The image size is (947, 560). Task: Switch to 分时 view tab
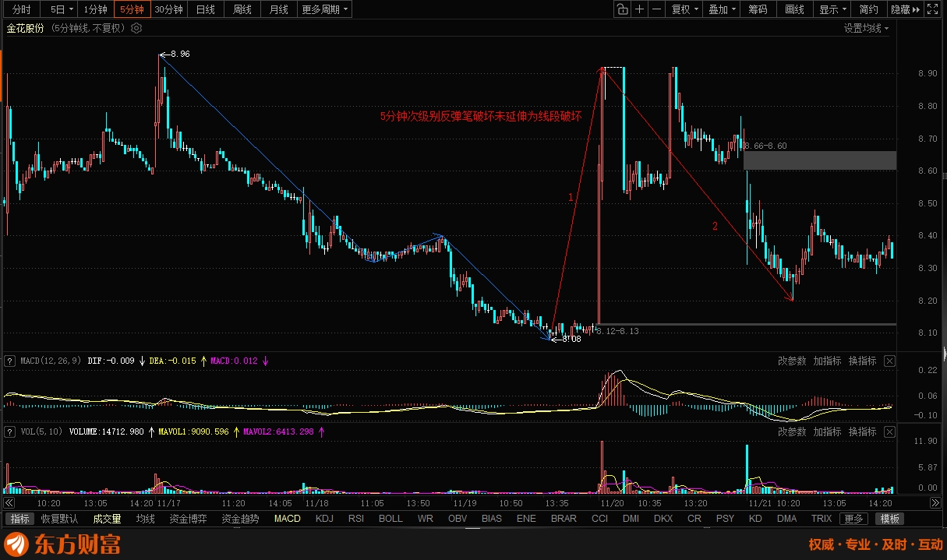pyautogui.click(x=22, y=9)
